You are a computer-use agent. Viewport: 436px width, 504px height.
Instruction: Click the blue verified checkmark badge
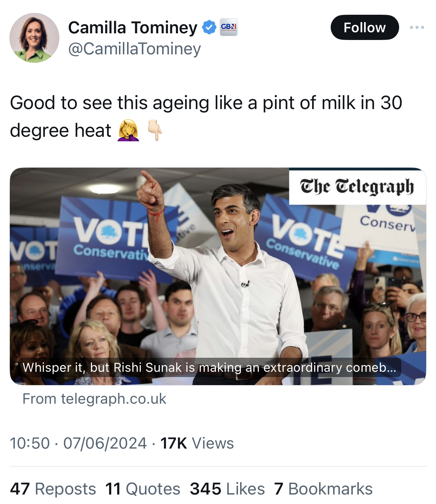[x=209, y=27]
